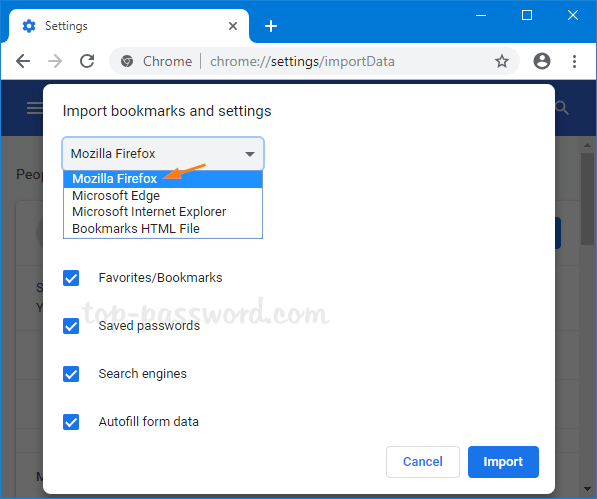Click the page scrollbar down arrow

[587, 489]
